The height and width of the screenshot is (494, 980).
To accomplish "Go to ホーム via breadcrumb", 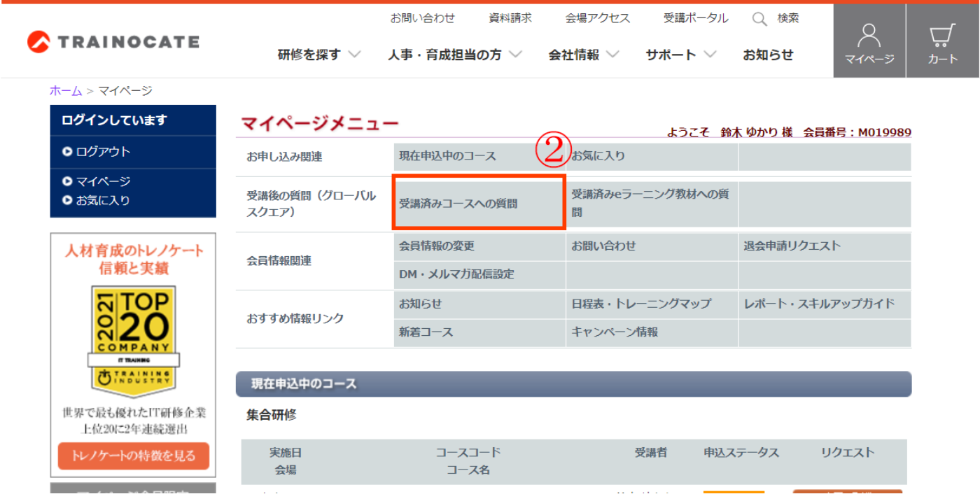I will 66,91.
